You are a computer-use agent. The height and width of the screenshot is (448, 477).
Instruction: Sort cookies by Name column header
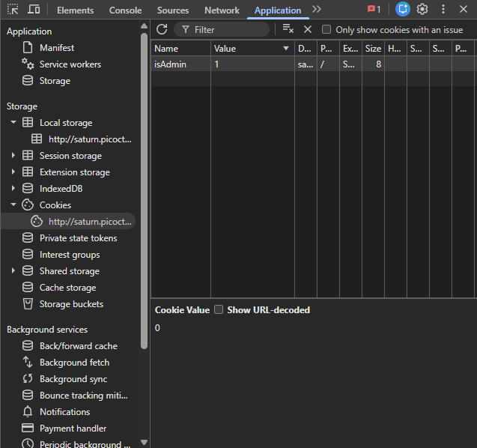(180, 49)
